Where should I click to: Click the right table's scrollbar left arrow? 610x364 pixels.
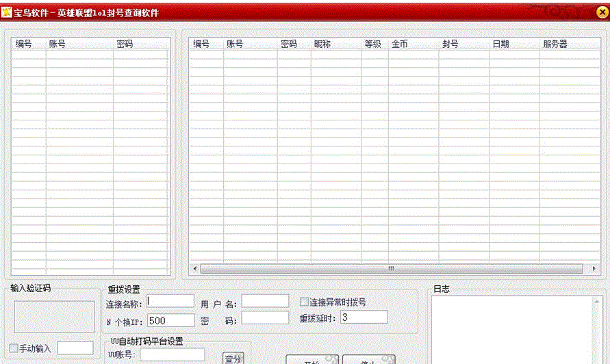195,269
